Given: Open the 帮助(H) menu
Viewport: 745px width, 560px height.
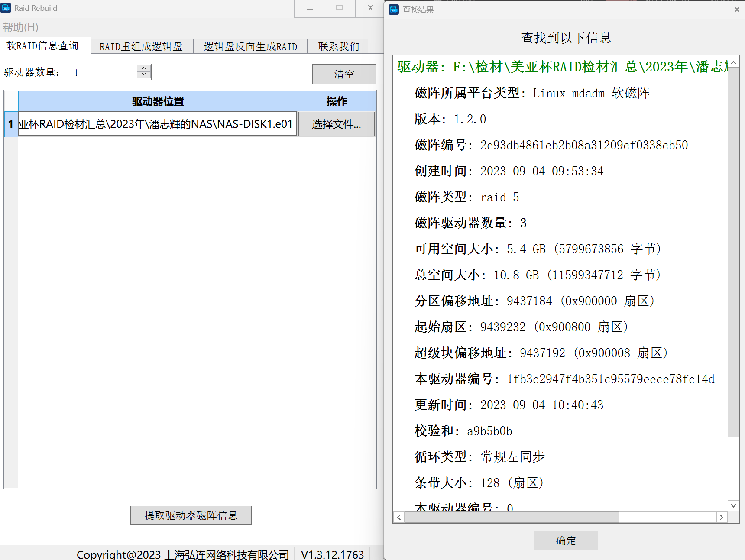Looking at the screenshot, I should 21,27.
